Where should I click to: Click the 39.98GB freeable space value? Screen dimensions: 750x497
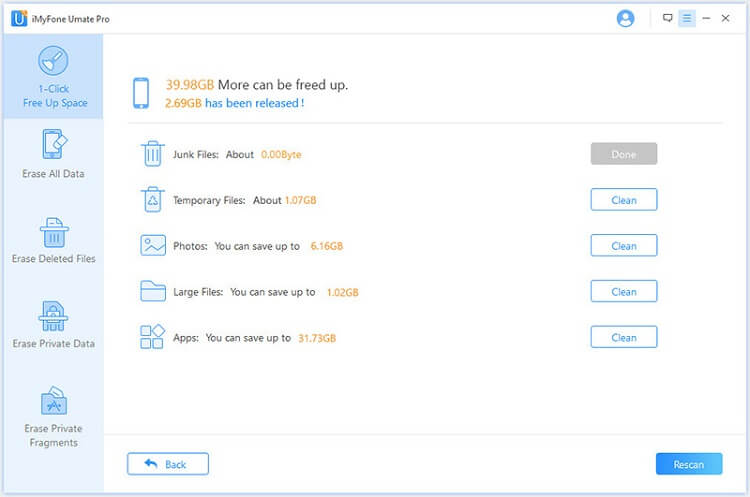tap(189, 85)
